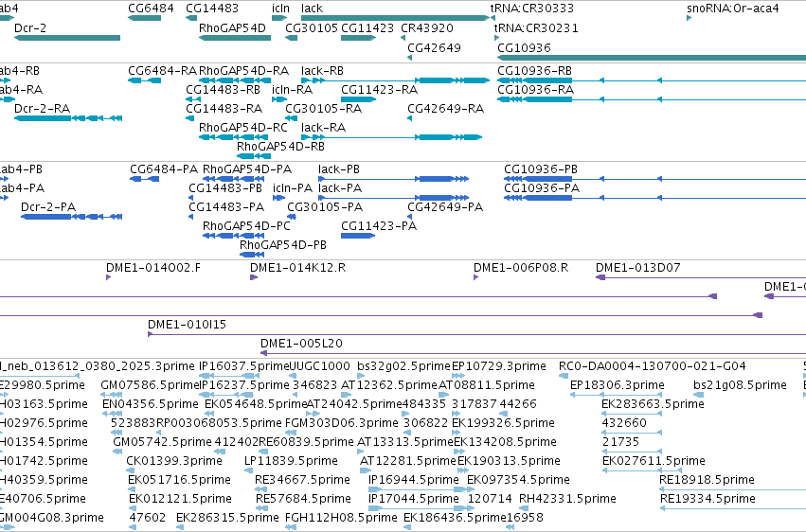Viewport: 806px width, 532px height.
Task: Select the lack-RA transcript label
Action: [323, 128]
